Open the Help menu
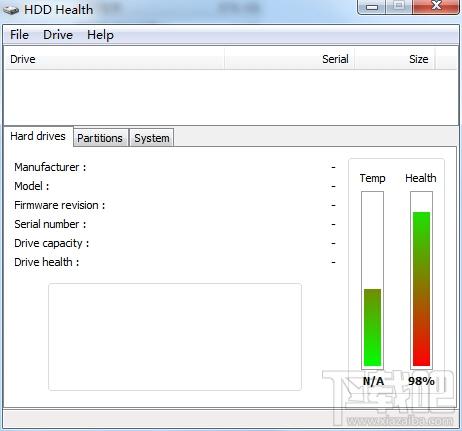 tap(100, 35)
